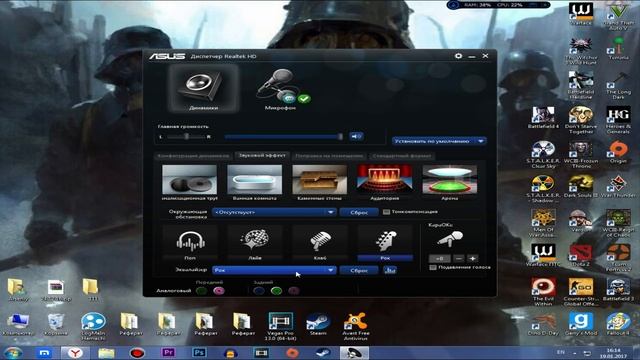Select the Корзина recycle bin icon
The width and height of the screenshot is (640, 360).
pyautogui.click(x=56, y=324)
